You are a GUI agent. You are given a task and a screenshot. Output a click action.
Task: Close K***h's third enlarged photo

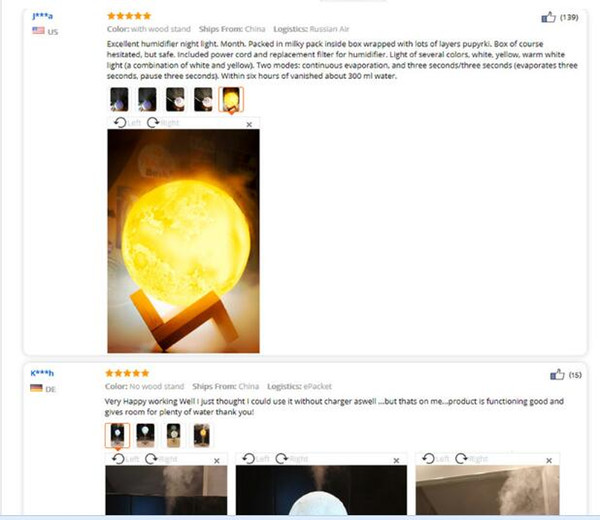click(549, 461)
